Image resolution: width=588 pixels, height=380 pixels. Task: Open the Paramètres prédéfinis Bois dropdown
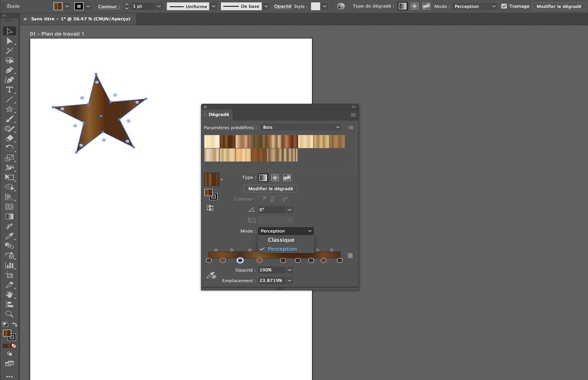click(x=301, y=127)
